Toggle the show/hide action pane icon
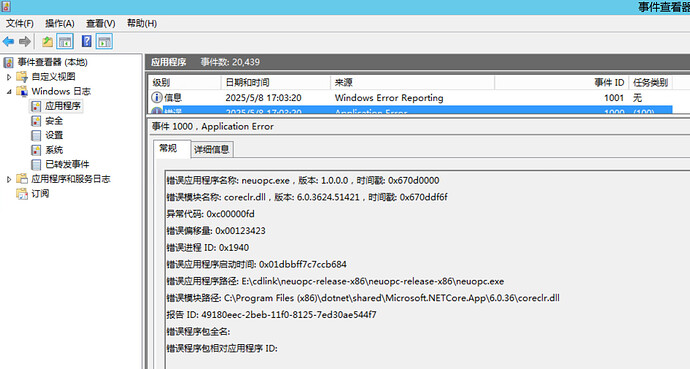This screenshot has height=369, width=690. [104, 42]
